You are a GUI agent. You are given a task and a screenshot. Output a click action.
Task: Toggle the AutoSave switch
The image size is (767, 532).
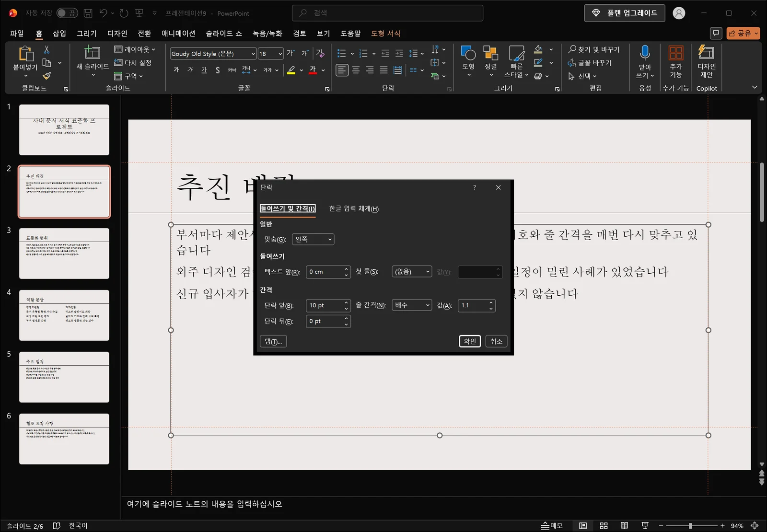pos(67,13)
